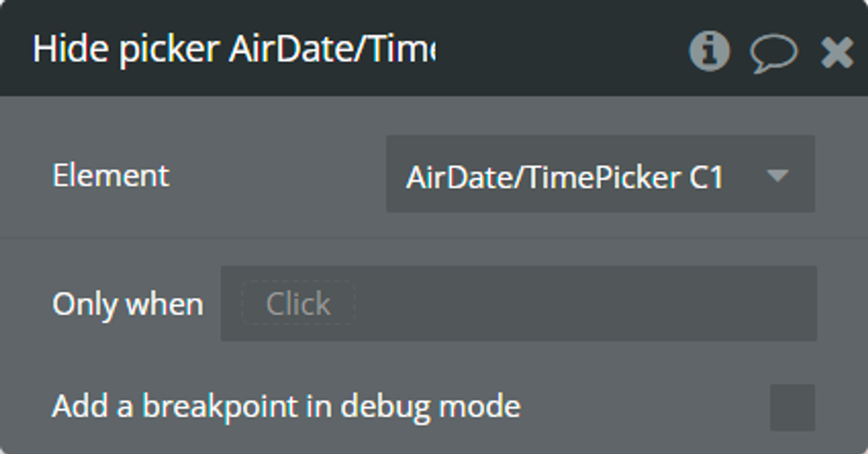Click the 'Element' field label
Image resolution: width=868 pixels, height=454 pixels.
(x=111, y=175)
